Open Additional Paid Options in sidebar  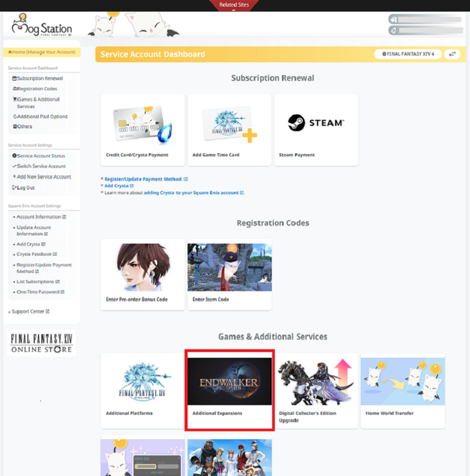click(40, 117)
